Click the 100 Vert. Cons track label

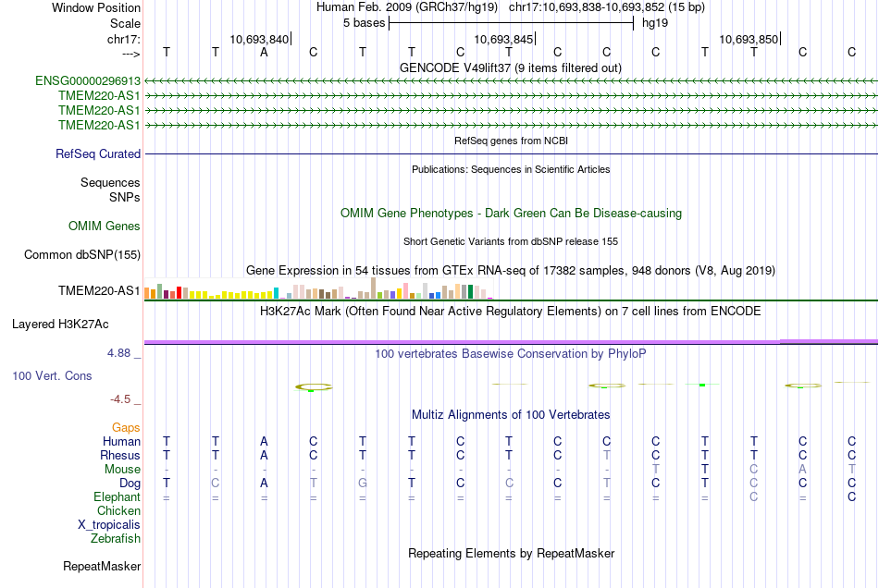coord(52,375)
